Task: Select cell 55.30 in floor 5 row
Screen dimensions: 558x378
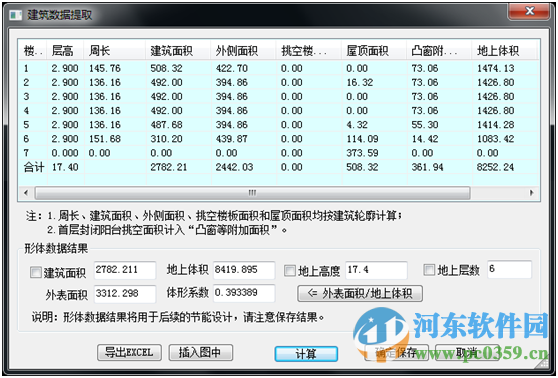Action: click(425, 125)
